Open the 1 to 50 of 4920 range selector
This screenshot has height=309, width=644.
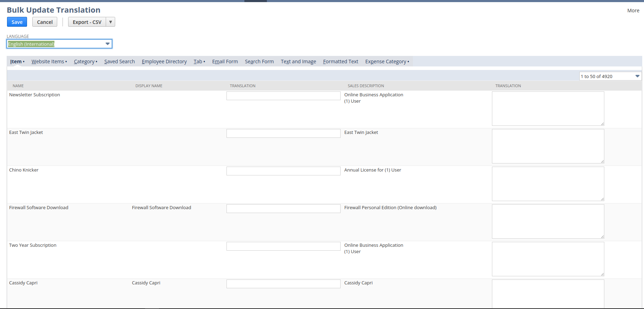(610, 76)
